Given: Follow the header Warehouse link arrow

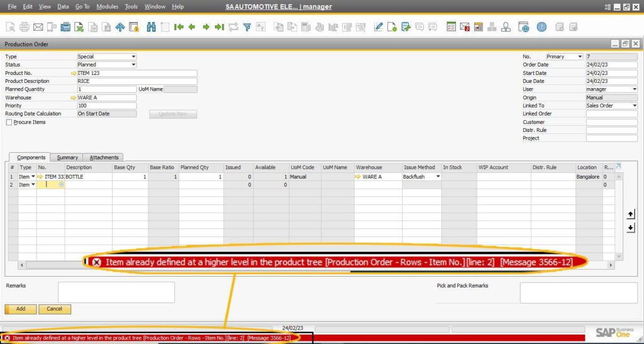Looking at the screenshot, I should pos(74,97).
